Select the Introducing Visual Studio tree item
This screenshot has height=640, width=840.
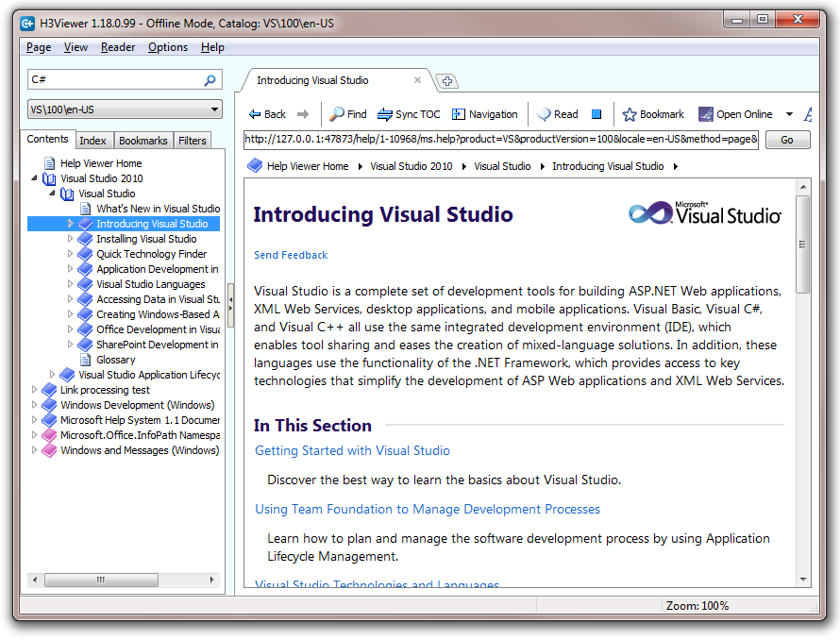(x=151, y=223)
